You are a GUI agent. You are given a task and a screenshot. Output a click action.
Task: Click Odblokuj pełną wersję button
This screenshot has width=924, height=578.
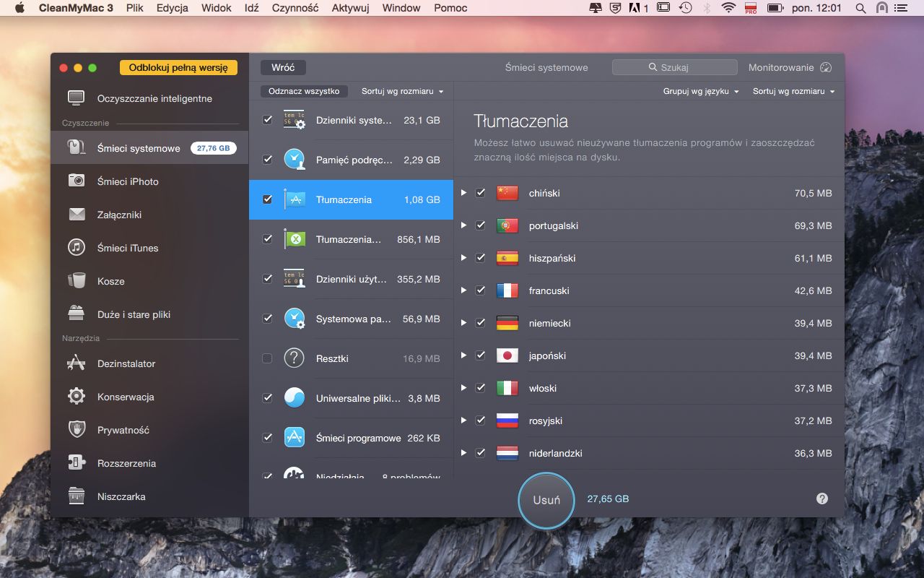[178, 67]
